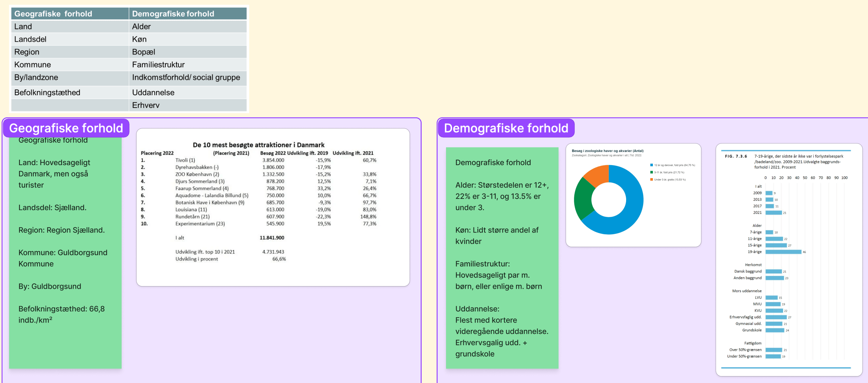Click the 'Land' cell in the table
This screenshot has height=383, width=868.
(70, 26)
